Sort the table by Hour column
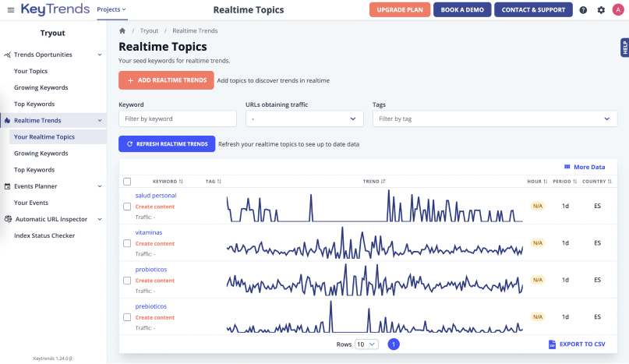Viewport: 629px width, 364px height. coord(537,182)
